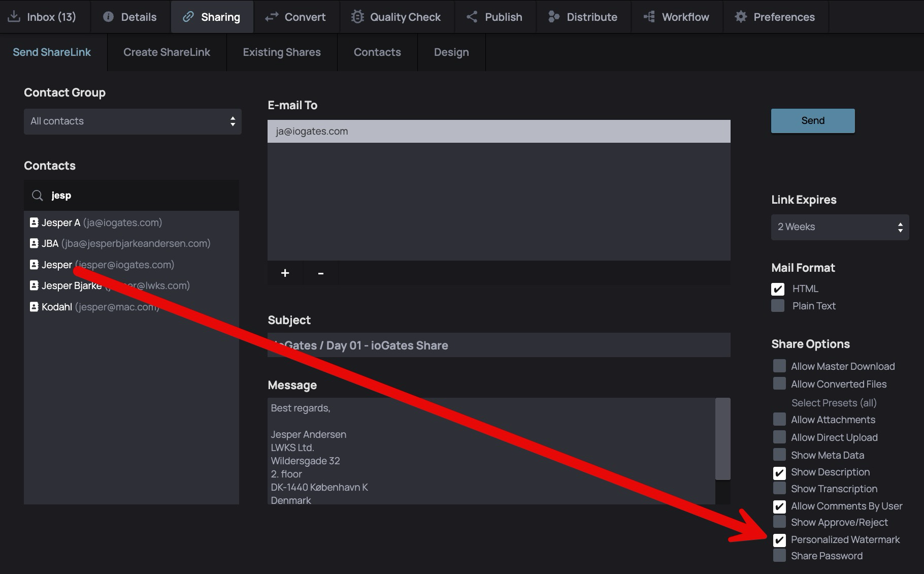
Task: Click the Convert arrows icon
Action: click(272, 17)
